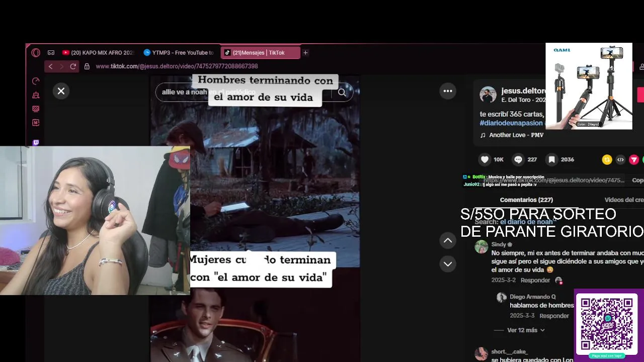Click the embed code share icon
Viewport: 644px width, 362px height.
point(620,159)
